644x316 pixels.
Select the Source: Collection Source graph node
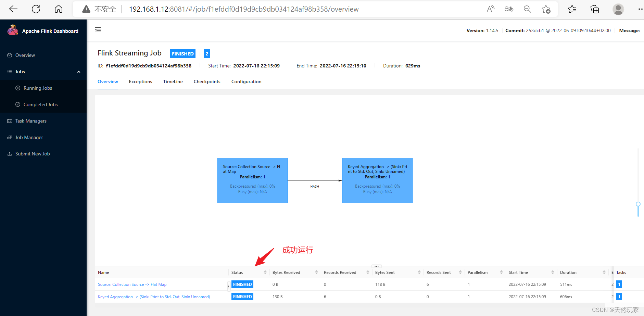[x=252, y=180]
